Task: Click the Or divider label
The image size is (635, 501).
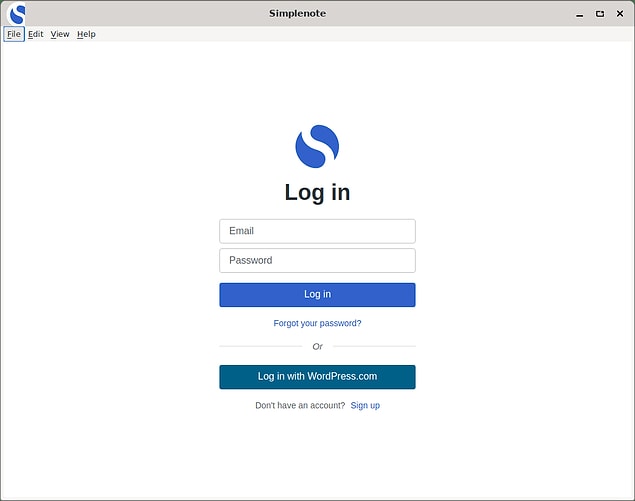Action: [x=317, y=346]
